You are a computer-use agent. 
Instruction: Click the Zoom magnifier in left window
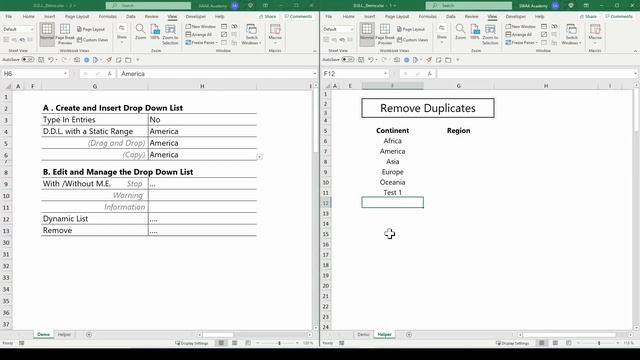point(140,32)
